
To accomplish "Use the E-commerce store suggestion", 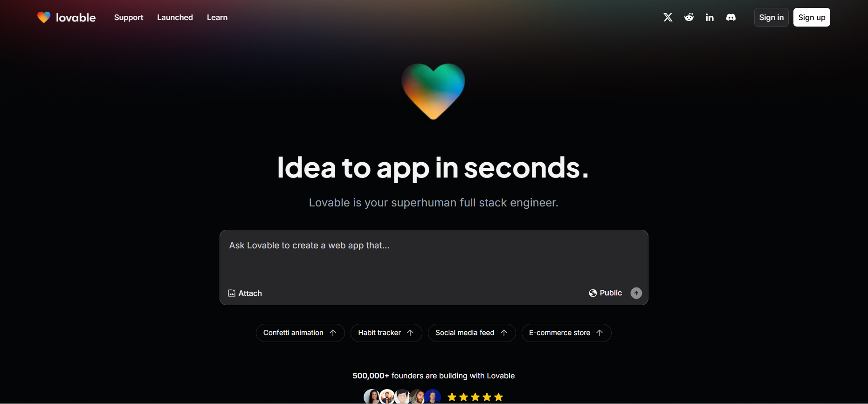I will point(566,333).
